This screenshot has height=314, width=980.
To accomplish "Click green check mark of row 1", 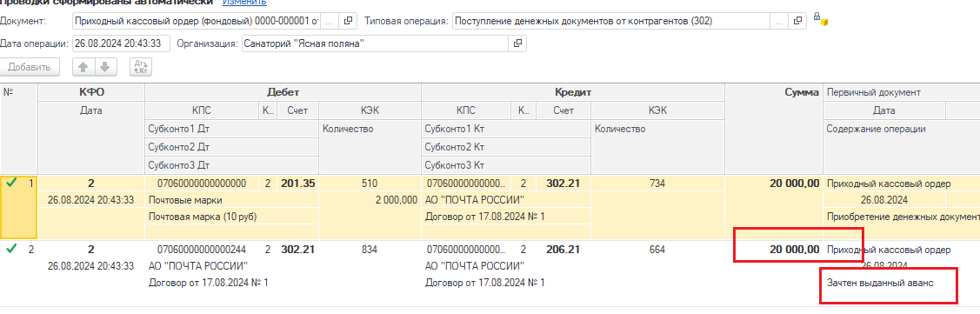I will (x=12, y=184).
